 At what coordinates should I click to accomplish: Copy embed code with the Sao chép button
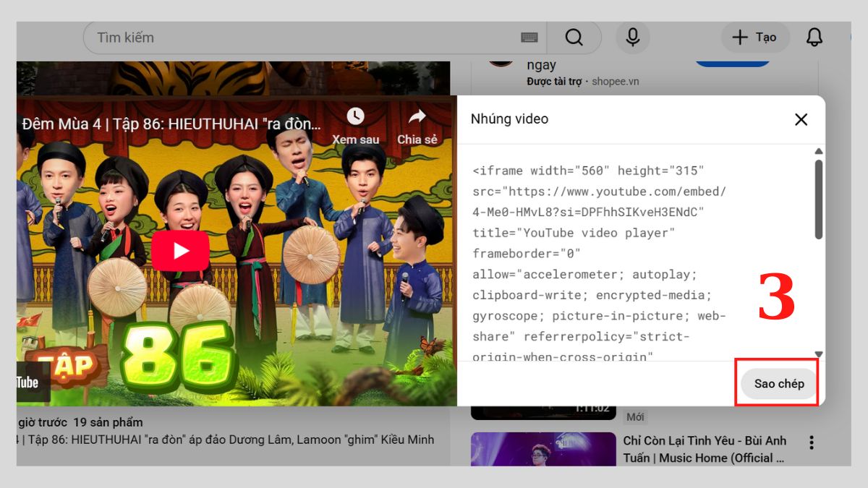coord(778,384)
